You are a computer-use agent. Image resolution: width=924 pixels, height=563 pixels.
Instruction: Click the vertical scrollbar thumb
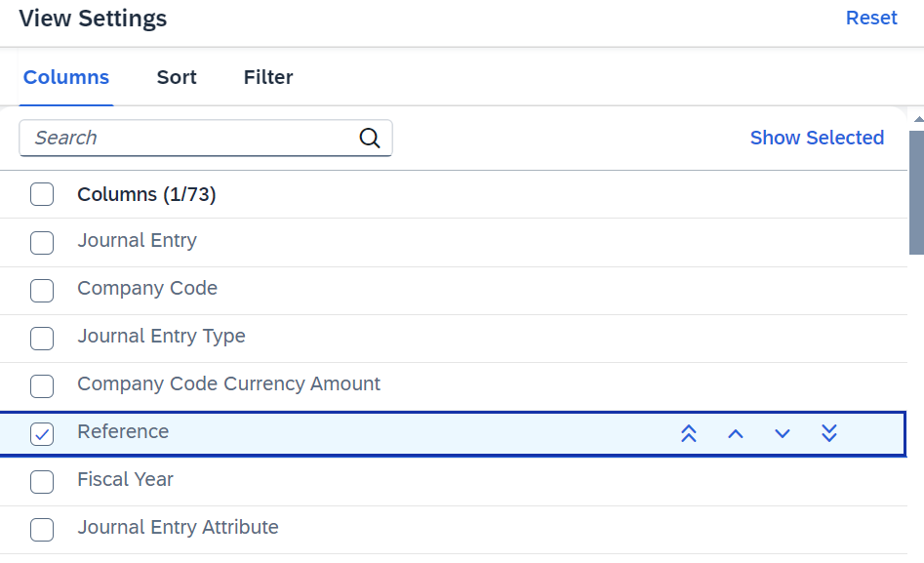(x=916, y=193)
